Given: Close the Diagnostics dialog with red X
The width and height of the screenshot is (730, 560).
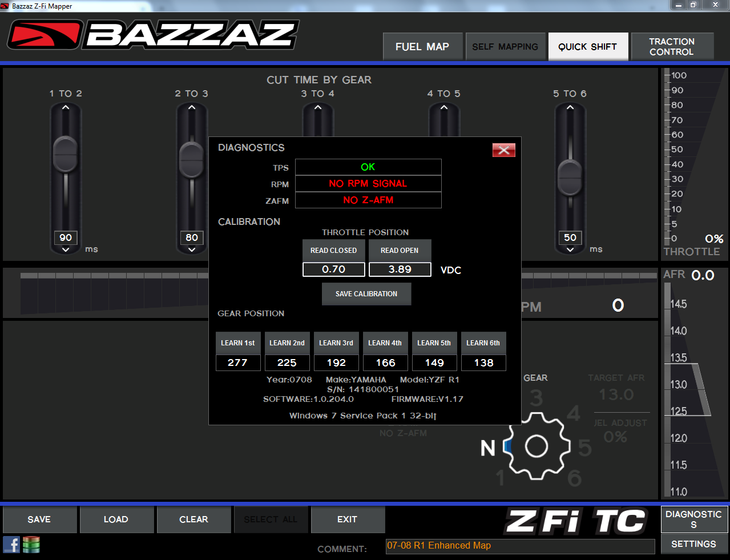Looking at the screenshot, I should pyautogui.click(x=503, y=150).
